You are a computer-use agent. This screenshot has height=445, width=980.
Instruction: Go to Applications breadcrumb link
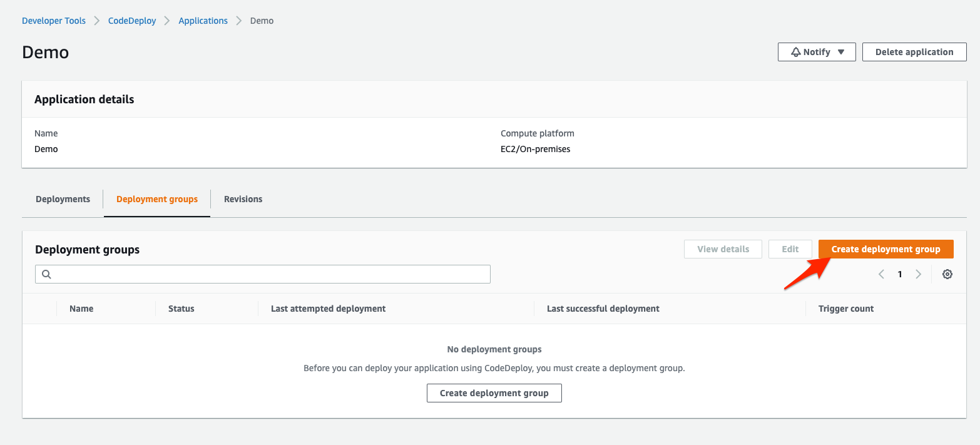point(203,21)
